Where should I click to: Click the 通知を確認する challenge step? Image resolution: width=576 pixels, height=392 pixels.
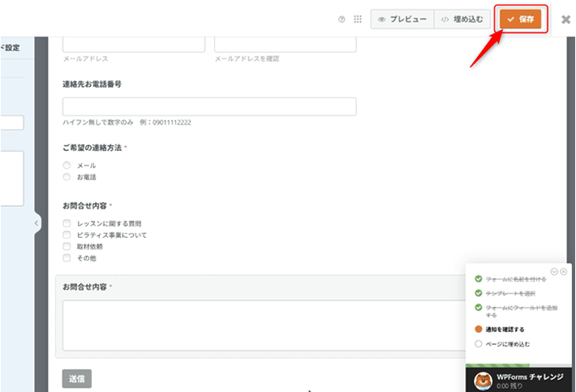(x=505, y=330)
